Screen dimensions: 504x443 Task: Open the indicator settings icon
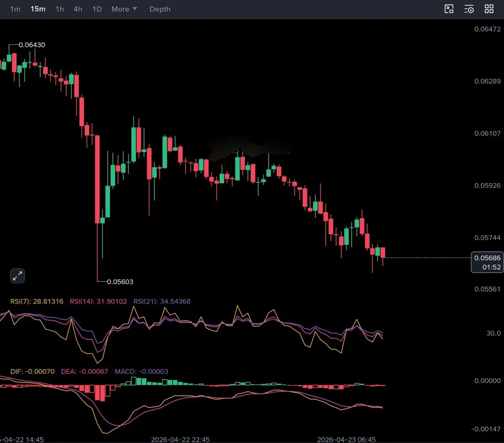[x=469, y=9]
